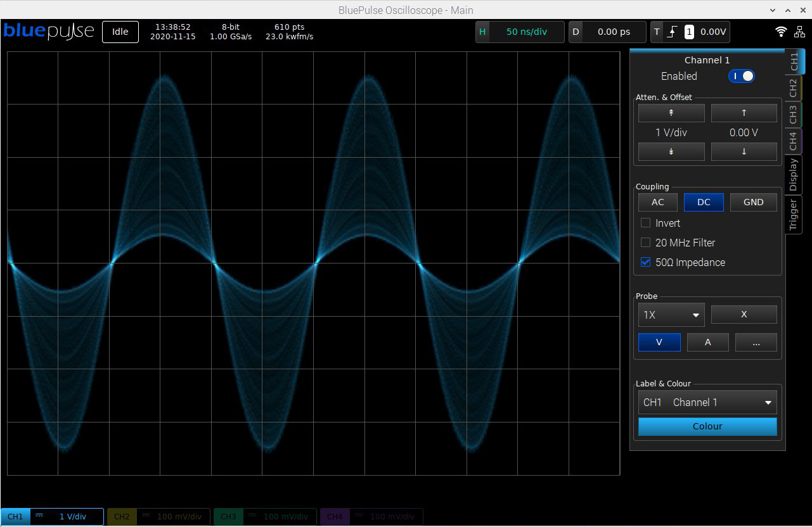Toggle the Channel 1 Enabled switch
Screen dimensions: 812x527
(742, 76)
